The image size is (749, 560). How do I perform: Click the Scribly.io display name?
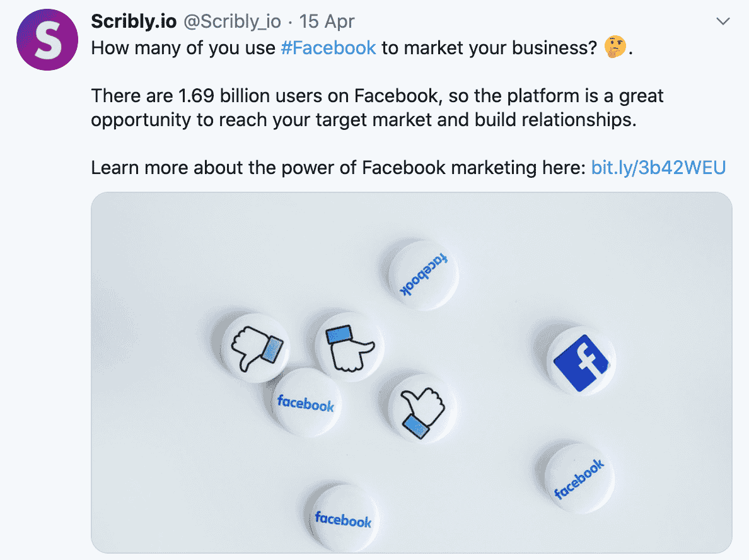click(134, 21)
